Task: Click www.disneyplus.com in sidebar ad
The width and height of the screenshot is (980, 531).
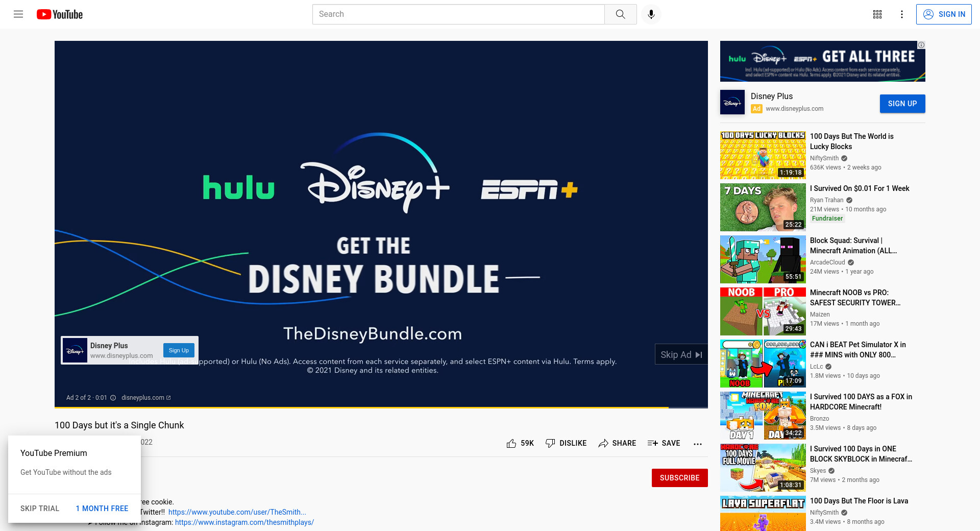Action: (x=794, y=109)
